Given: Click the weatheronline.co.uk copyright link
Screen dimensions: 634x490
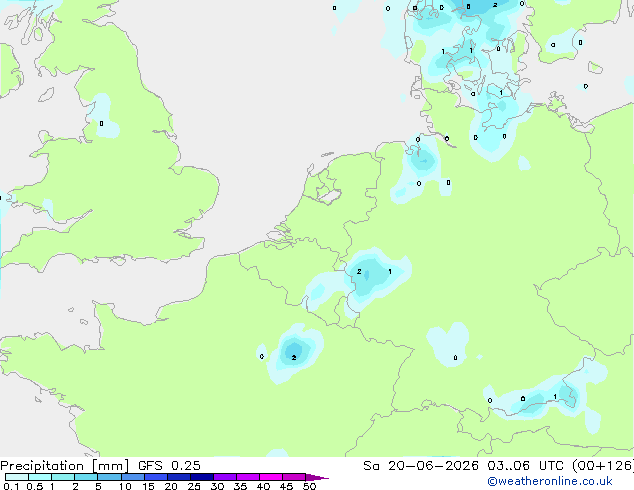Looking at the screenshot, I should pos(549,481).
